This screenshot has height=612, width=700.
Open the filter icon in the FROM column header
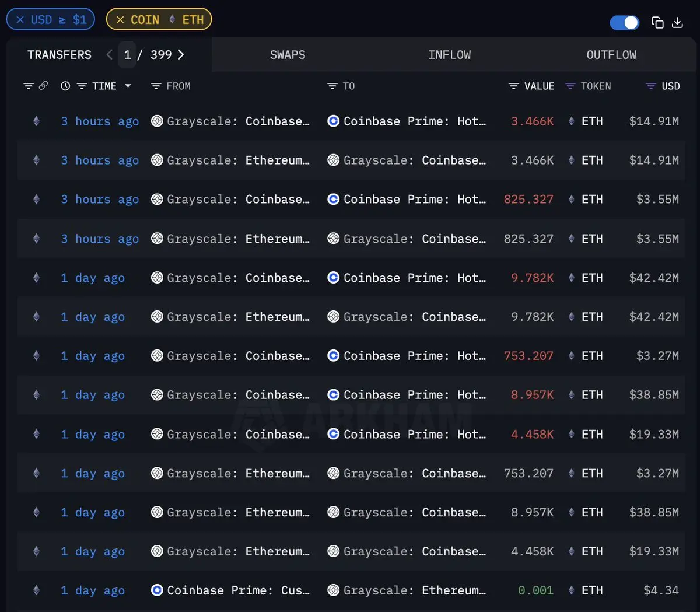[x=156, y=86]
